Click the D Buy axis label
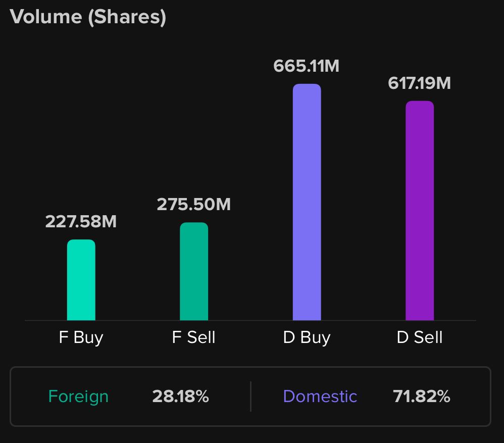The height and width of the screenshot is (443, 504). (x=307, y=337)
